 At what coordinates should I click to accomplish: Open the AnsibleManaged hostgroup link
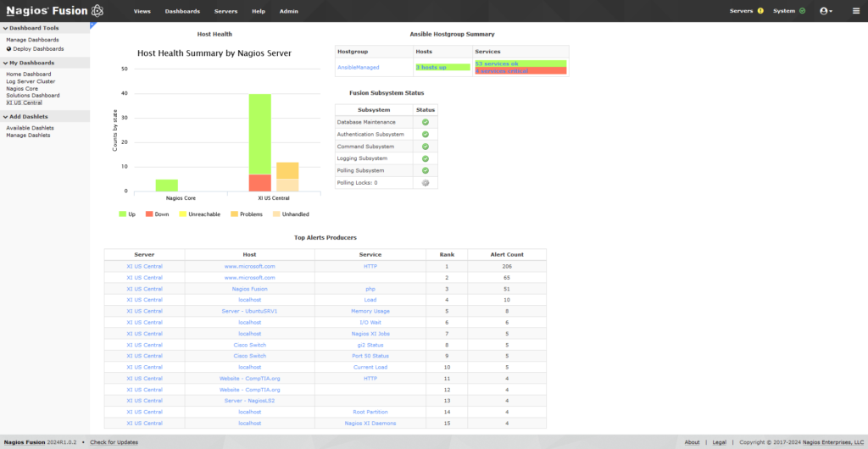[x=359, y=67]
